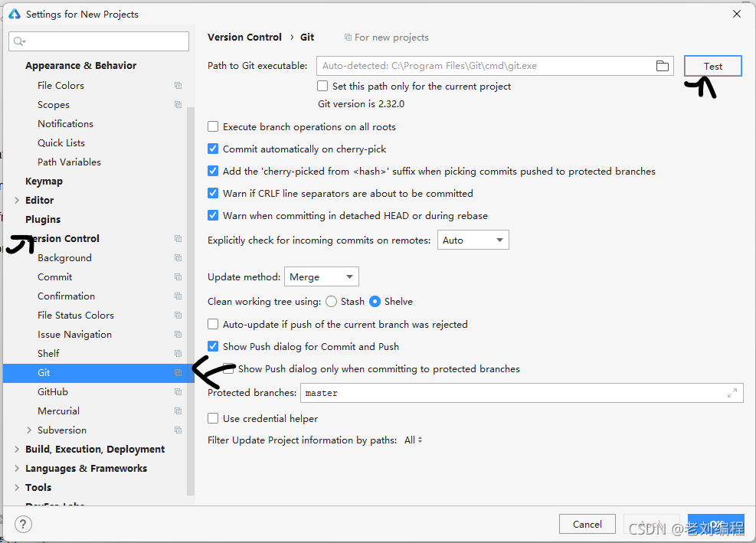Click the Git version is 2.32.0 text
The width and height of the screenshot is (756, 543).
point(361,104)
